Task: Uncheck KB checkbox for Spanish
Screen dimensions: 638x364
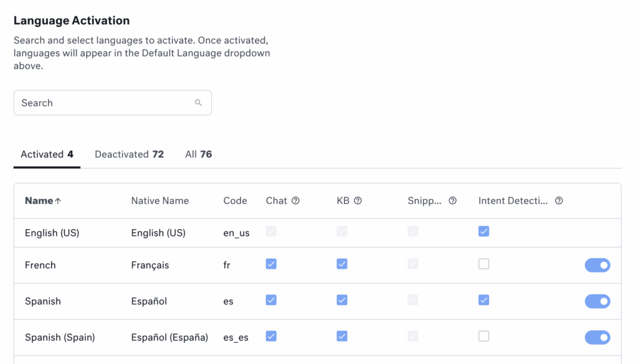Action: tap(341, 301)
